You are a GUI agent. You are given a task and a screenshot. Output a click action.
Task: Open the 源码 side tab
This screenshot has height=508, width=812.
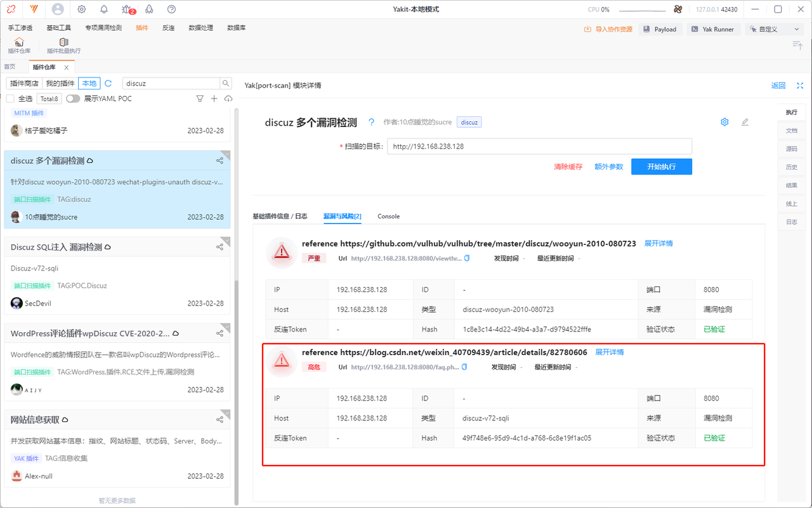pos(792,149)
